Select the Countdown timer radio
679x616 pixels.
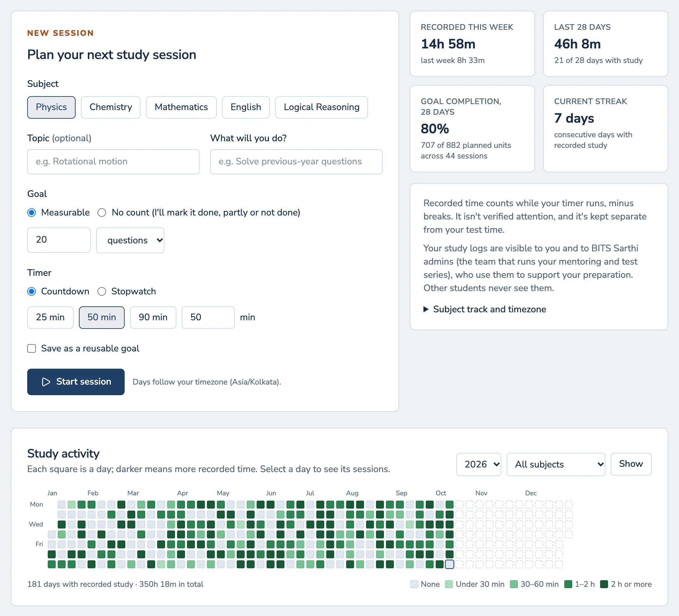point(31,291)
